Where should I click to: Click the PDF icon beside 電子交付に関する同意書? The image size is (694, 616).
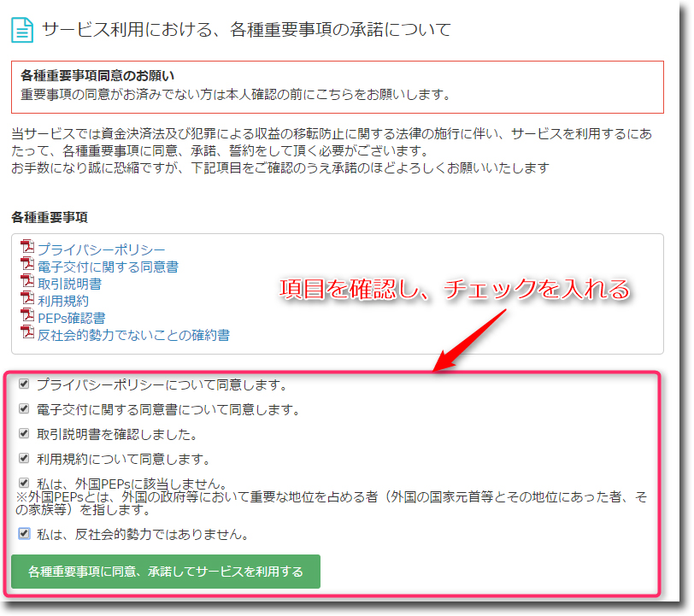[27, 263]
